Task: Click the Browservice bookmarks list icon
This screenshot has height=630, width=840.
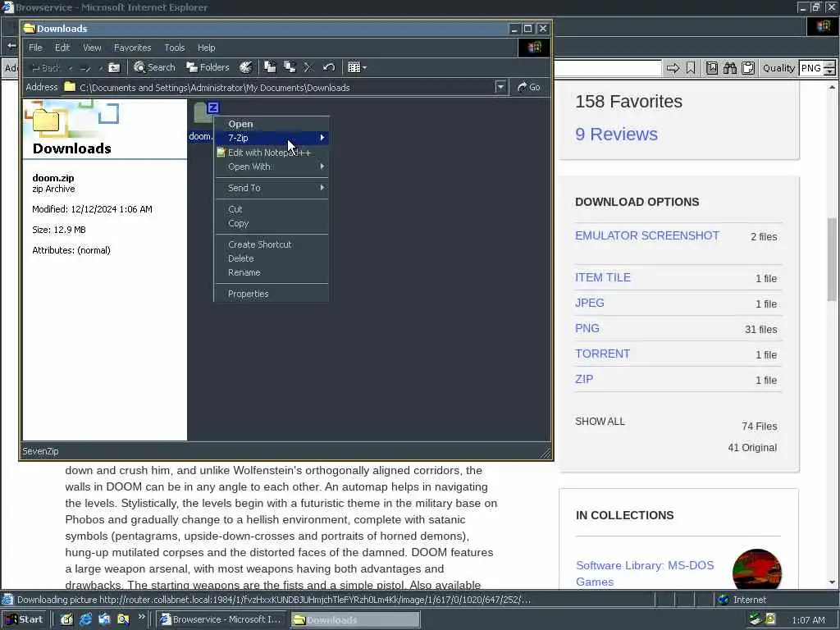Action: pos(712,68)
